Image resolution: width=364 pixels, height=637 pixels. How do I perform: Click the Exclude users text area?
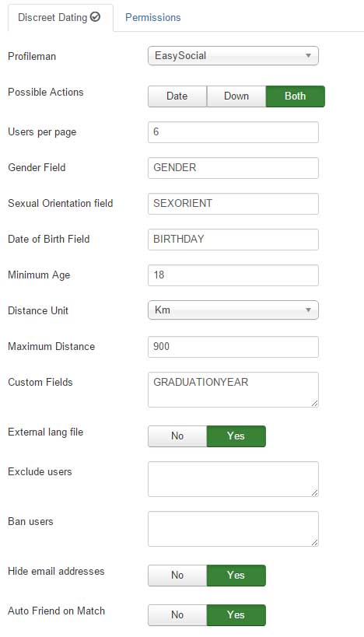point(233,479)
